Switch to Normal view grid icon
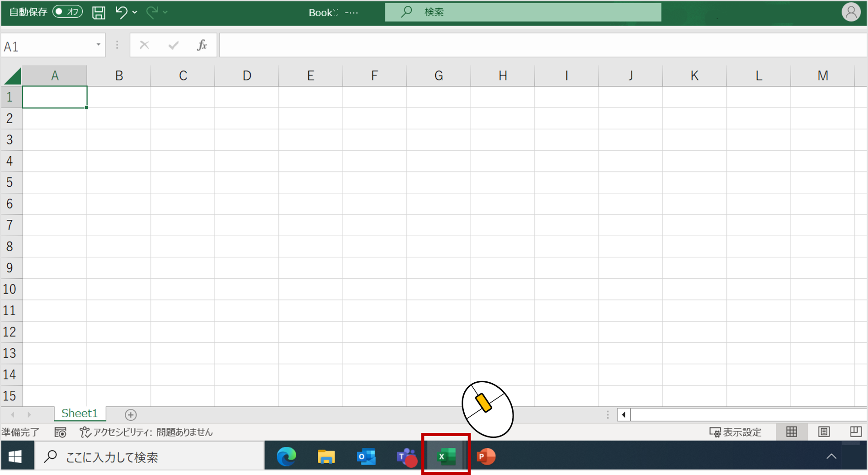868x475 pixels. (x=791, y=432)
